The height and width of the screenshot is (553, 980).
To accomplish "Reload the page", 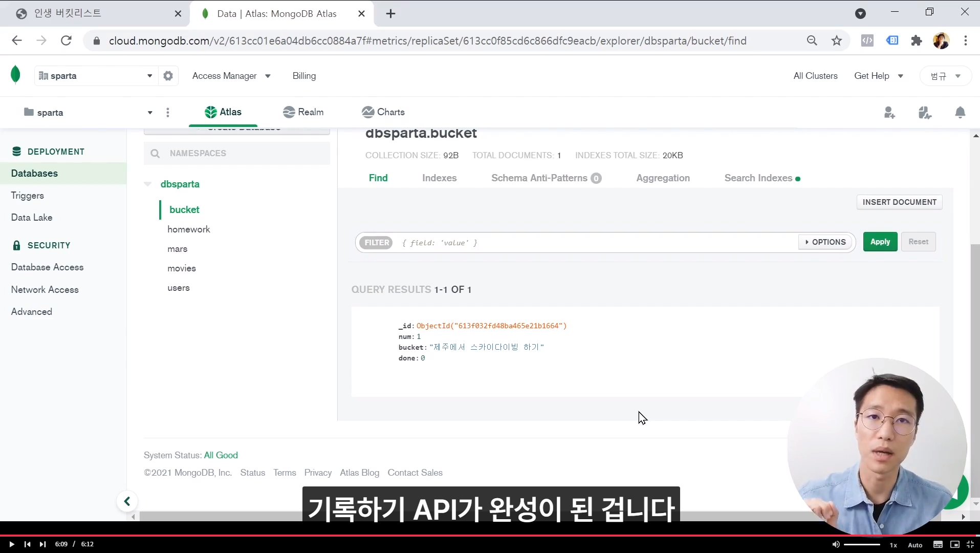I will (66, 40).
